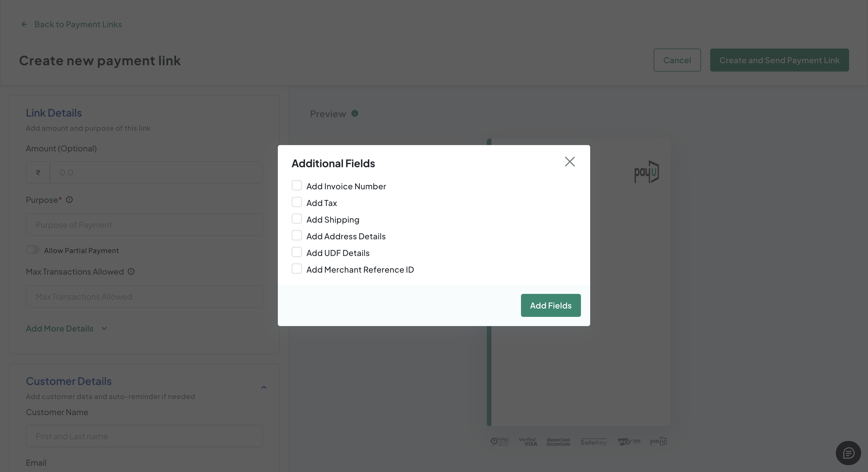The width and height of the screenshot is (868, 472).
Task: Collapse the Customer Details section
Action: [264, 387]
